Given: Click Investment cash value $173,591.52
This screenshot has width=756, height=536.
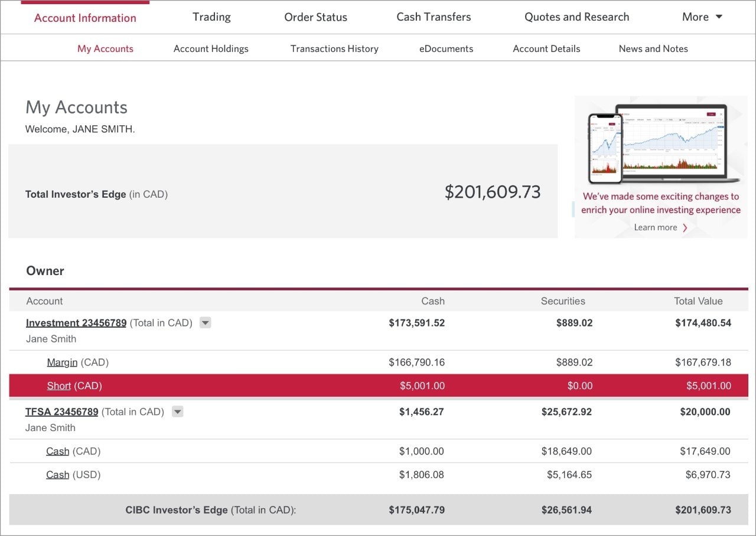Looking at the screenshot, I should click(x=417, y=323).
